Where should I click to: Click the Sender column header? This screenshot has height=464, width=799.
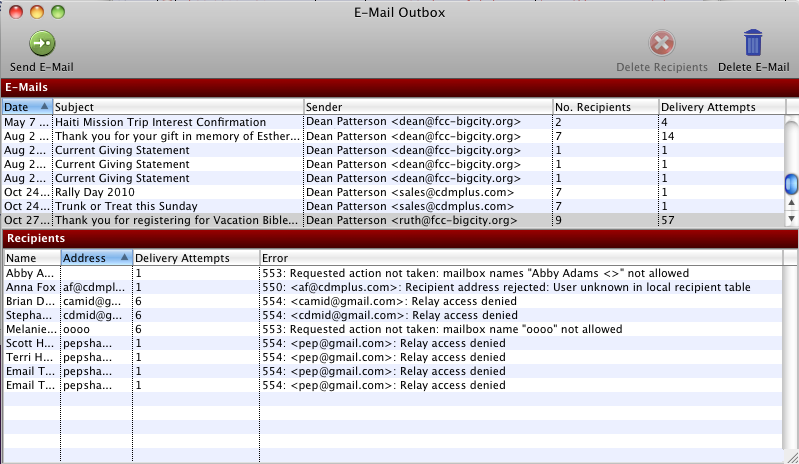[427, 107]
